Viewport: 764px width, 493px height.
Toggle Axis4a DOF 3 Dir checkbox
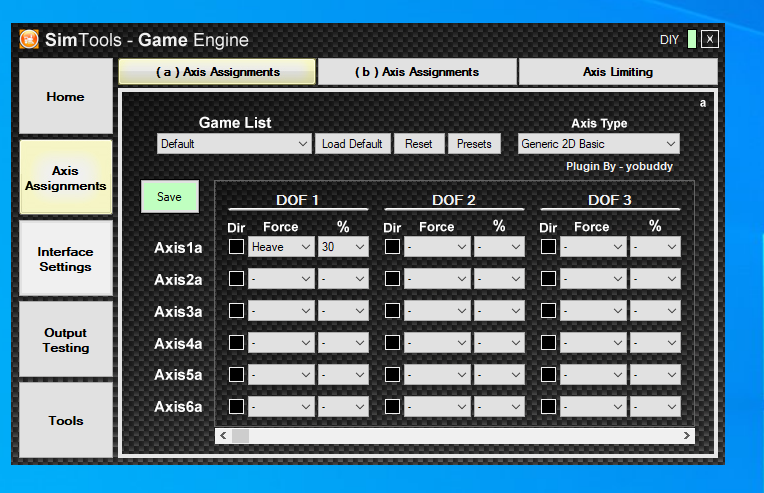coord(548,342)
